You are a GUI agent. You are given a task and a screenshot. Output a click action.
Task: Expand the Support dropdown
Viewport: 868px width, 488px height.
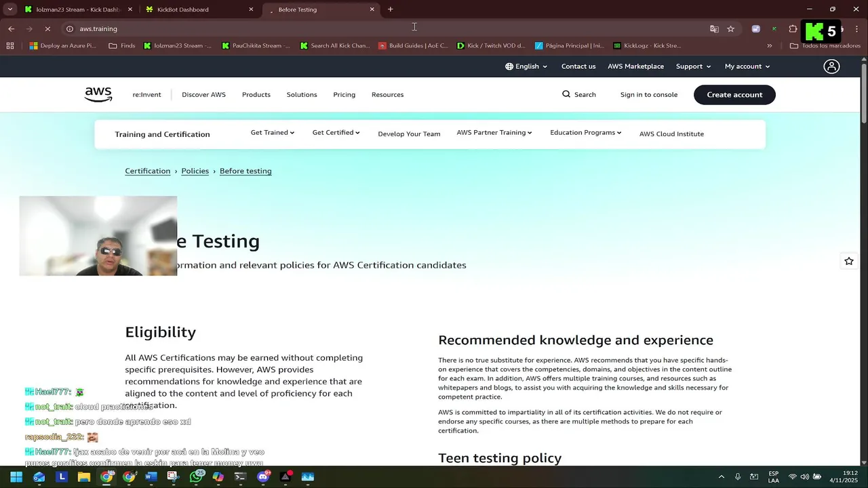tap(693, 66)
